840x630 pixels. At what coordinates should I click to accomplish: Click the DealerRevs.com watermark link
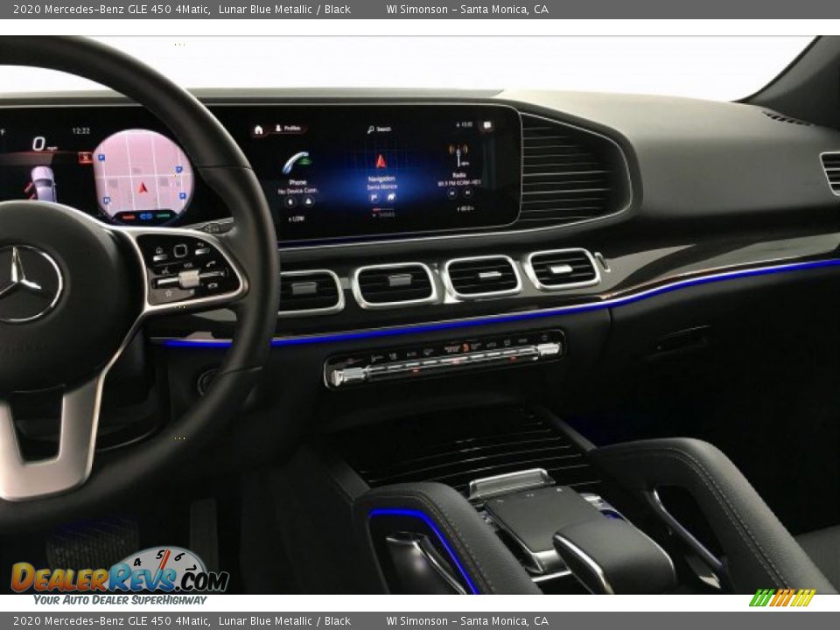click(118, 577)
